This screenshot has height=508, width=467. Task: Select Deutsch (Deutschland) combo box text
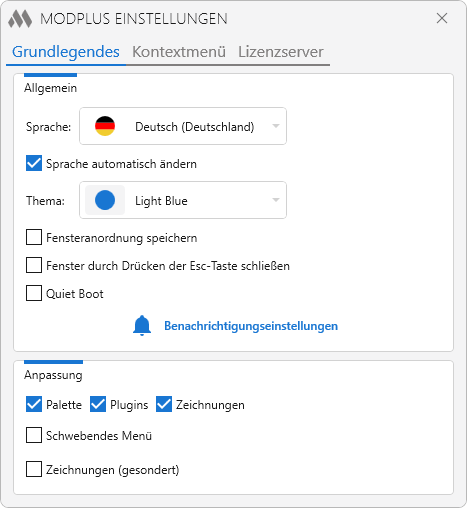[195, 127]
